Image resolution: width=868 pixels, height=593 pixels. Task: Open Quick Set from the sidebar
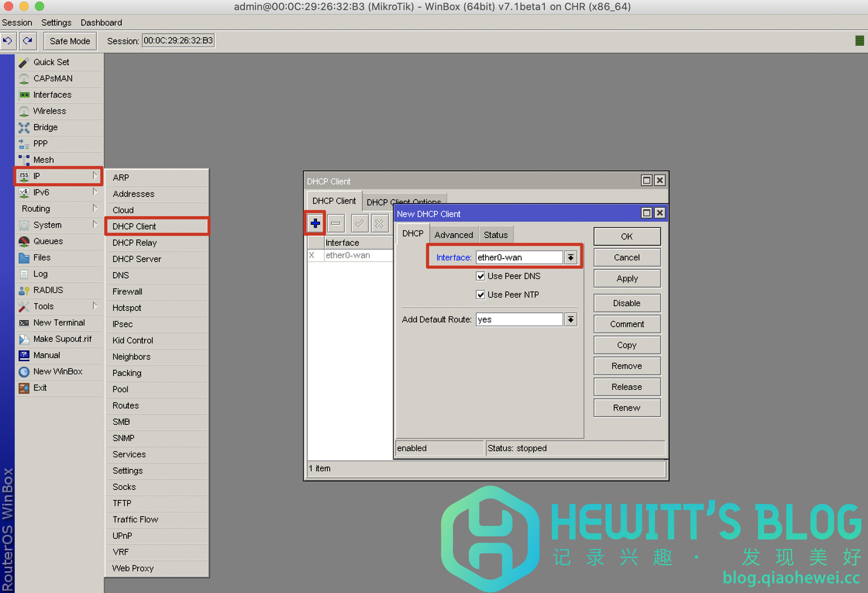coord(59,62)
